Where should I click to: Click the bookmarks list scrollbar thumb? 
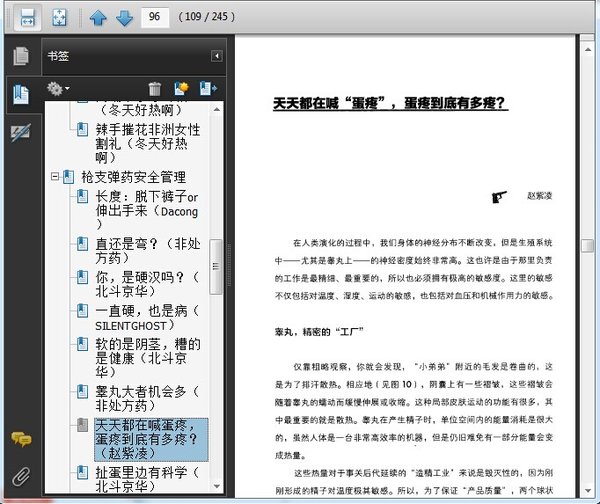pos(216,267)
